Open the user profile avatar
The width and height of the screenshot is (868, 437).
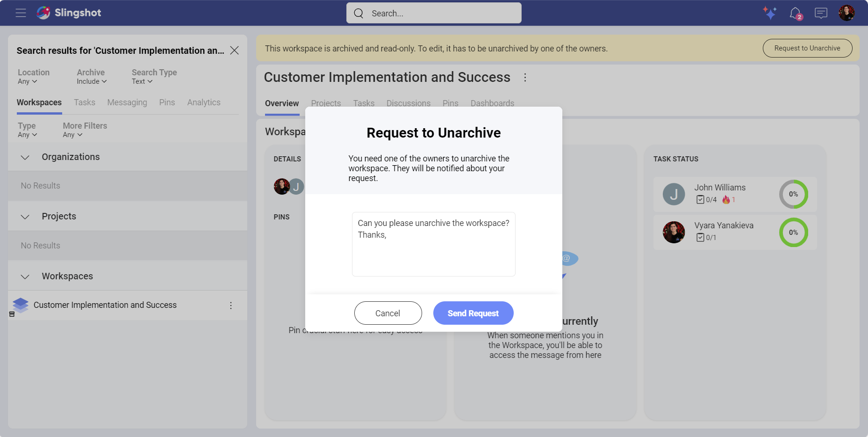(x=846, y=13)
